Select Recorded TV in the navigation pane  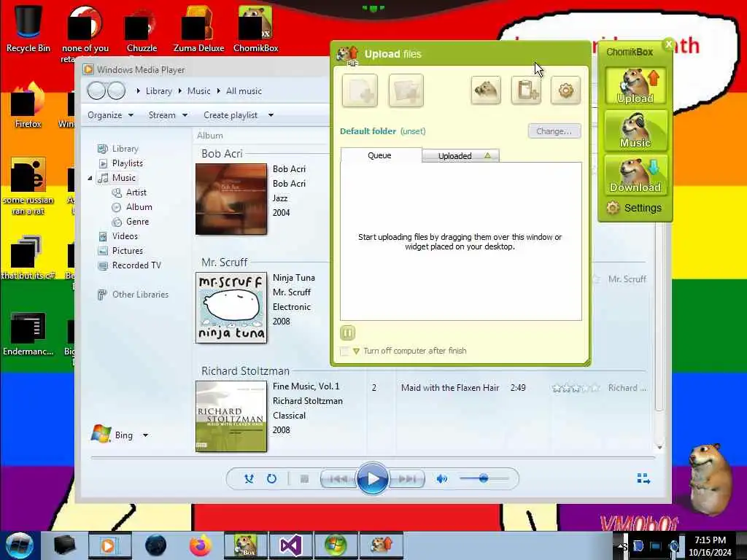point(129,265)
